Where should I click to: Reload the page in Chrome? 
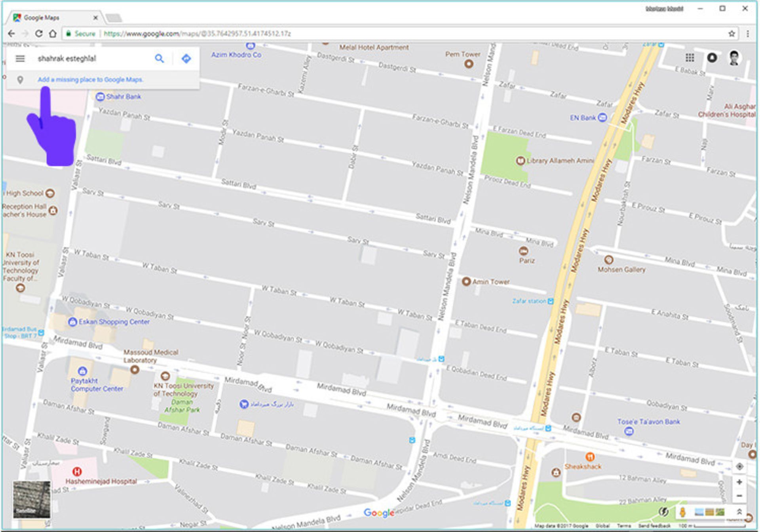pos(39,34)
